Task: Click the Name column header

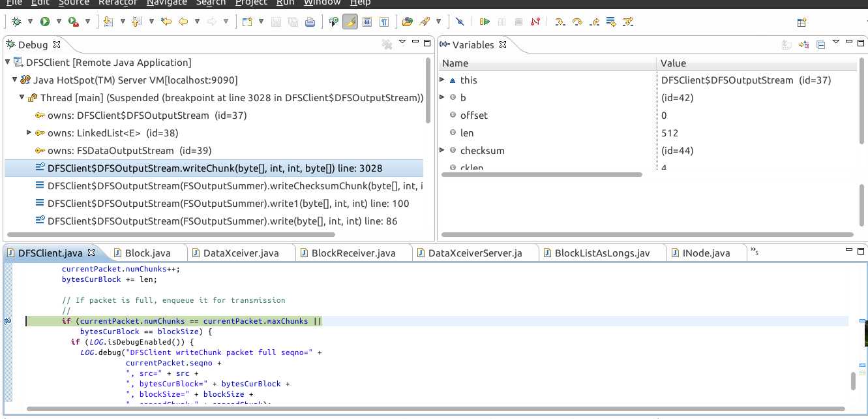Action: pyautogui.click(x=547, y=63)
